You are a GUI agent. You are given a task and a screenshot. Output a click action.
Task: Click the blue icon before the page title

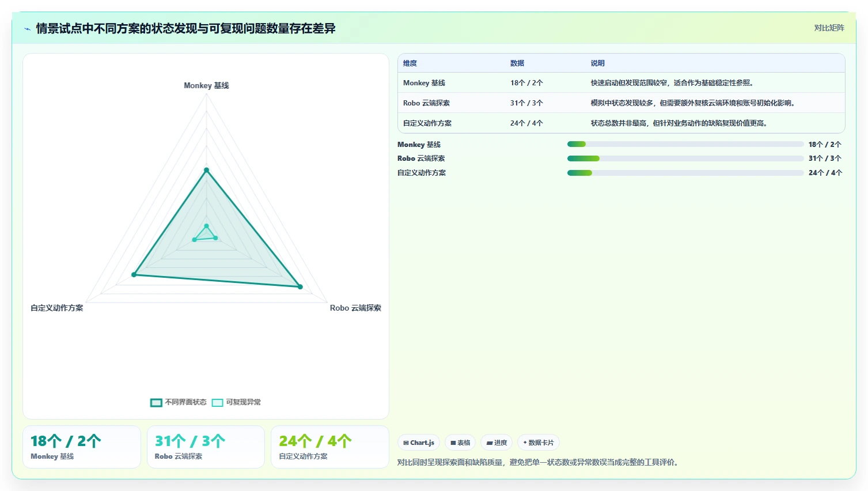click(27, 29)
